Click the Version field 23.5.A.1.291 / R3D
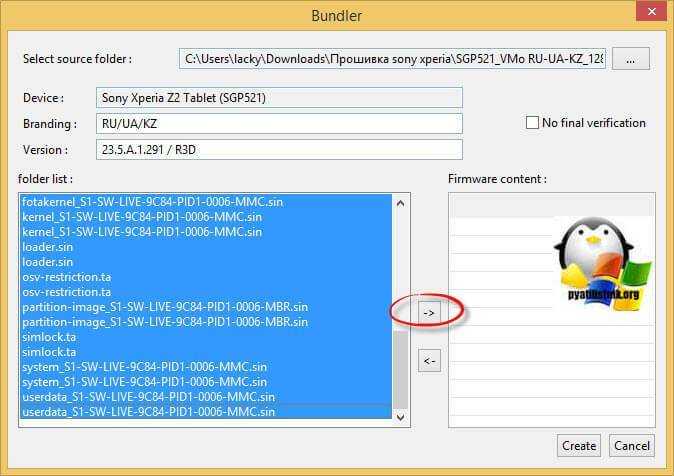The width and height of the screenshot is (674, 476). point(279,150)
